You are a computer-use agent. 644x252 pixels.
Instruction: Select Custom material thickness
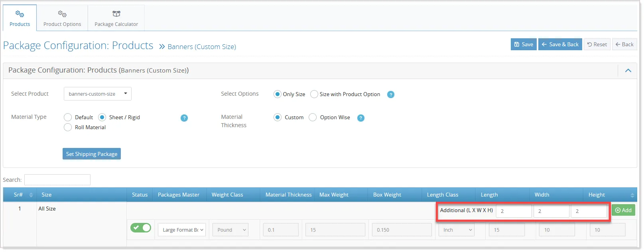pyautogui.click(x=278, y=117)
